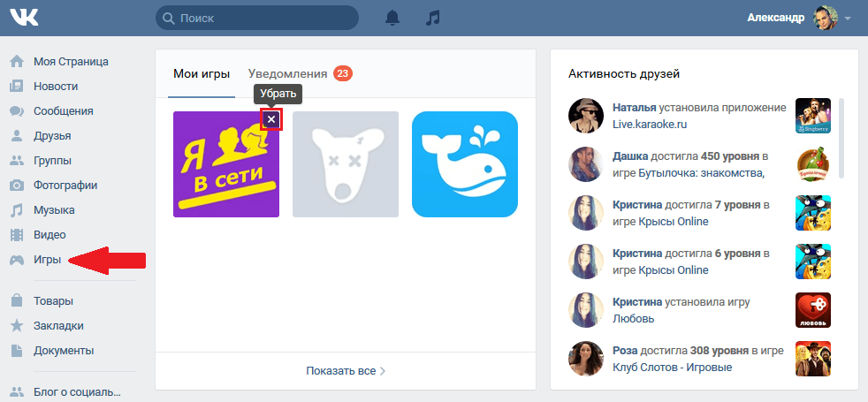The height and width of the screenshot is (402, 868).
Task: Click the group icon beside Блог о социаль...
Action: (17, 392)
